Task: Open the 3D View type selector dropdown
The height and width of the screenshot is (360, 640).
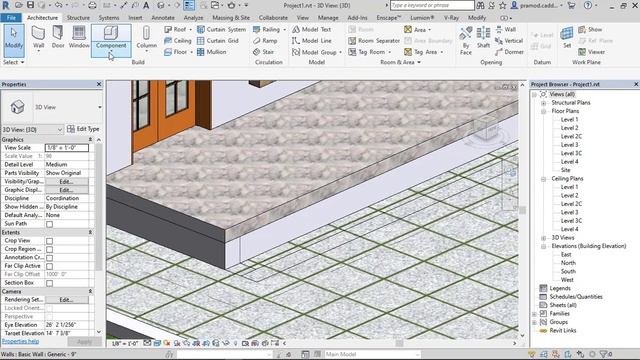Action: (100, 107)
